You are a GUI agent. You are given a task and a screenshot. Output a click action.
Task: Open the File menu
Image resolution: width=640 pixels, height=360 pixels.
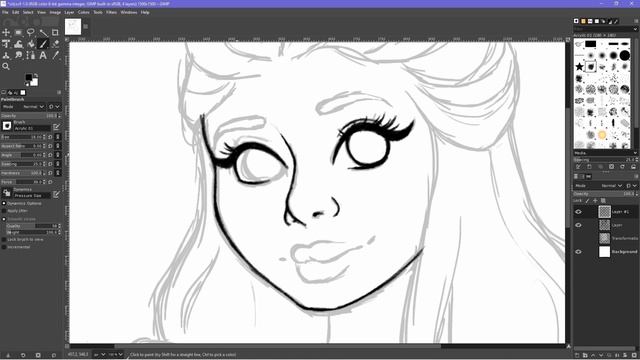(x=5, y=12)
